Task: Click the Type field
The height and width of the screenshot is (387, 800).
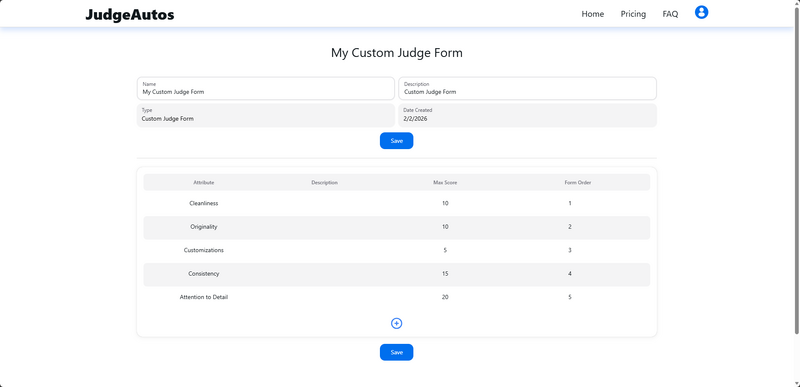Action: pos(266,115)
